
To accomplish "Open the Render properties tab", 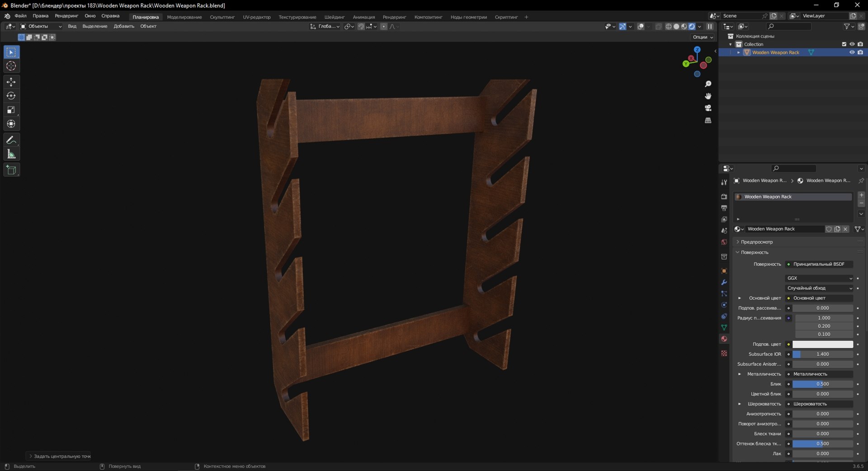I will tap(724, 197).
